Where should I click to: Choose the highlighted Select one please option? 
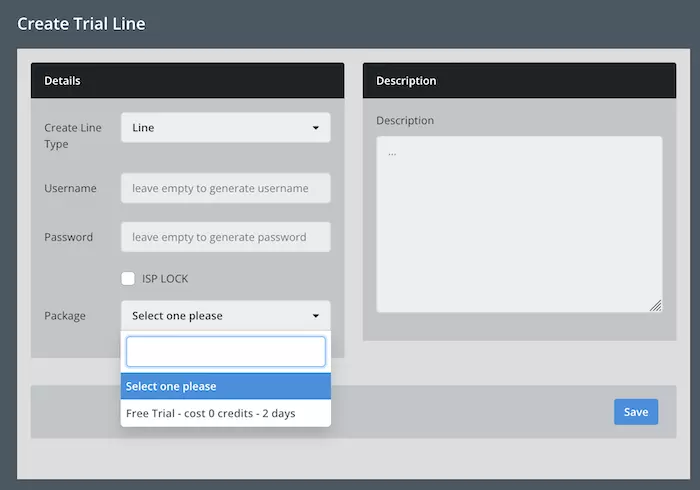(225, 386)
